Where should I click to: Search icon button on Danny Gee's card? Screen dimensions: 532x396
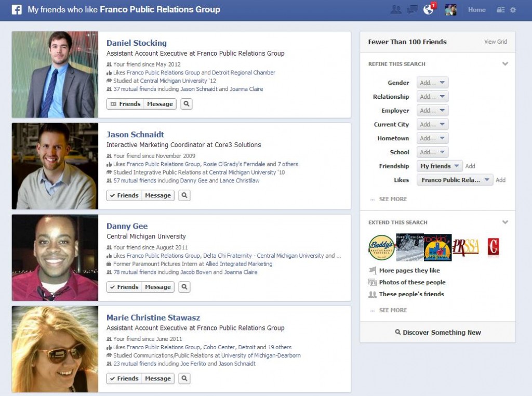(184, 287)
